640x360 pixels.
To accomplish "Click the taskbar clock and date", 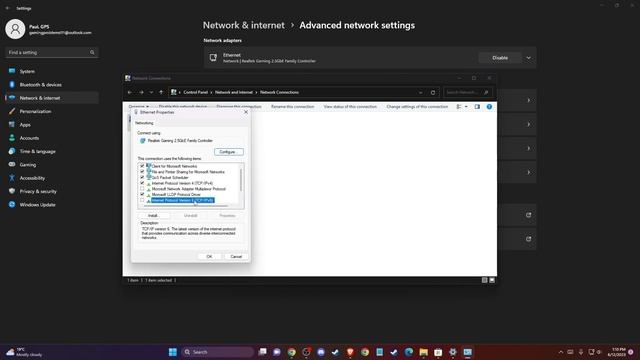I will click(618, 352).
